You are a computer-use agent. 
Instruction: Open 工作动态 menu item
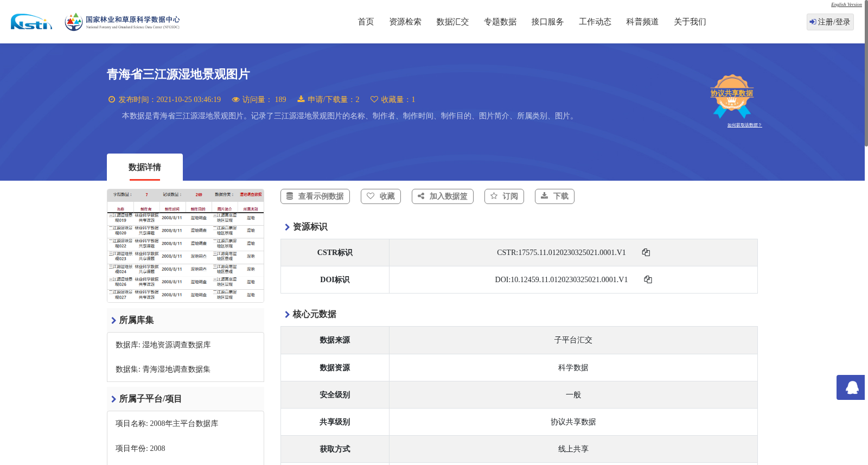(x=595, y=22)
